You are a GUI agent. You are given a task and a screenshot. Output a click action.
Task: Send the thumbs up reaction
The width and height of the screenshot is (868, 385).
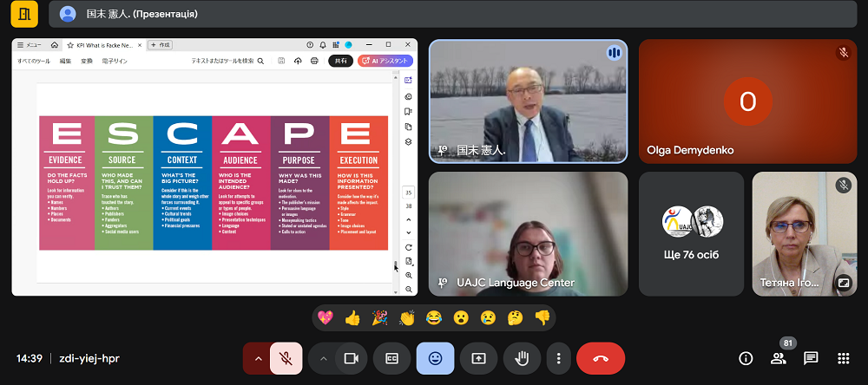tap(352, 318)
